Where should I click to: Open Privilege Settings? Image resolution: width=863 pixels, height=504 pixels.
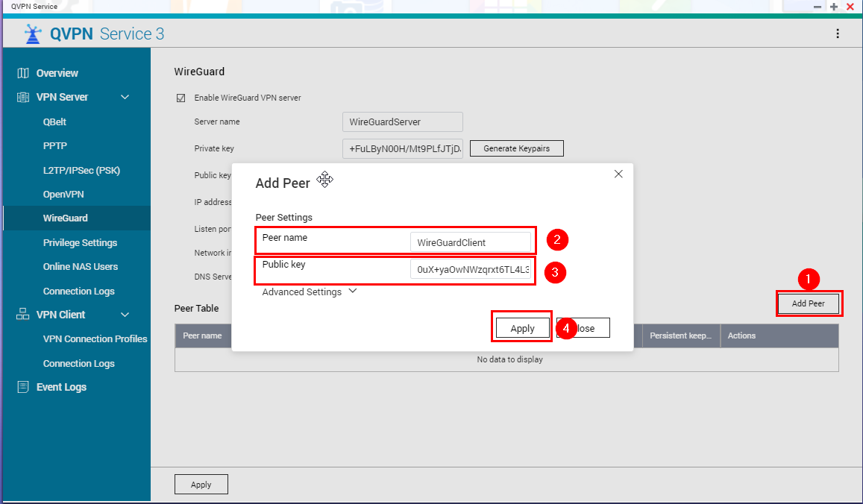point(81,242)
